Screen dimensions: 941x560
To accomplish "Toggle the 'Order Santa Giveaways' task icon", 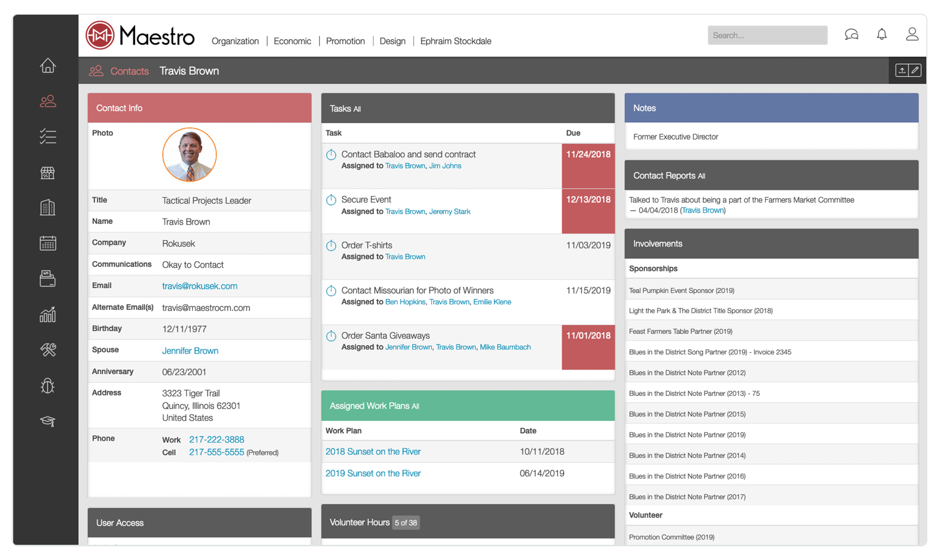I will [331, 335].
